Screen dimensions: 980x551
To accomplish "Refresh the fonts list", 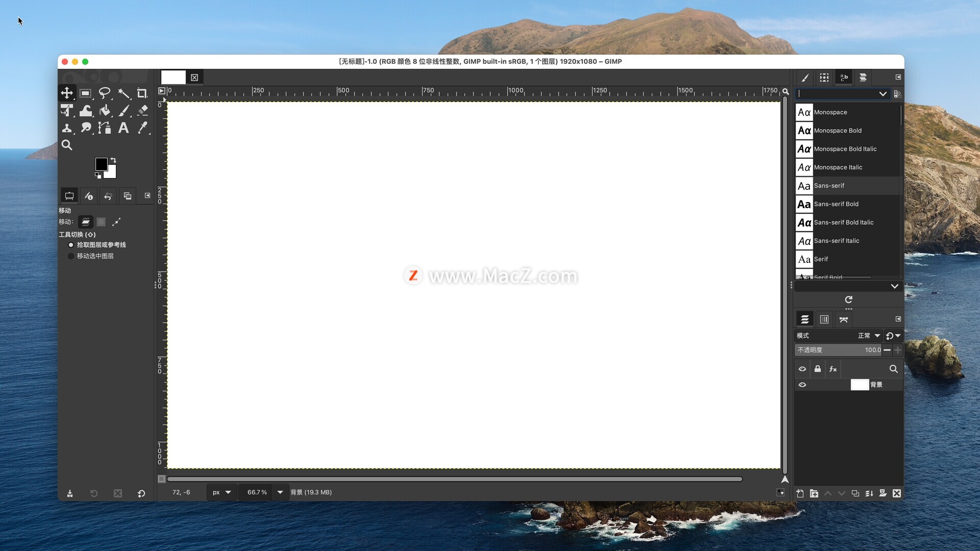I will (x=848, y=299).
